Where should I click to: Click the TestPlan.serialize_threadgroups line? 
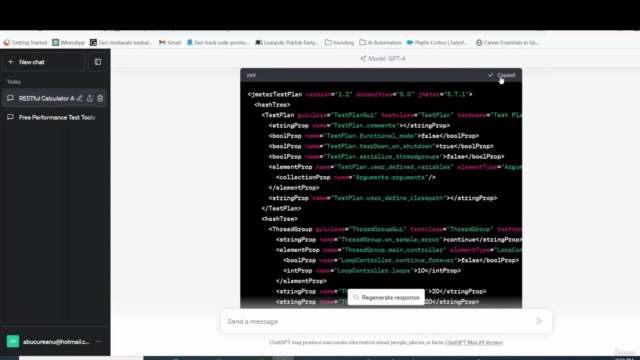[x=387, y=157]
